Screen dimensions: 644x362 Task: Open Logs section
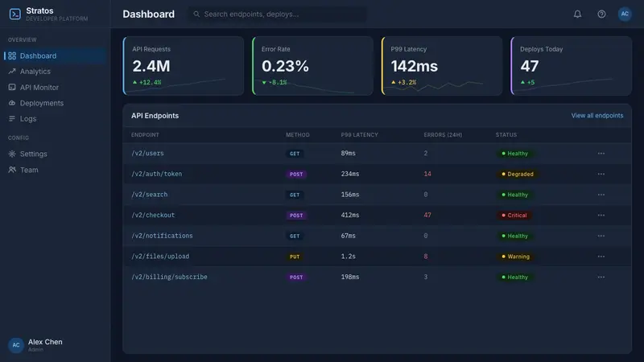(56, 118)
